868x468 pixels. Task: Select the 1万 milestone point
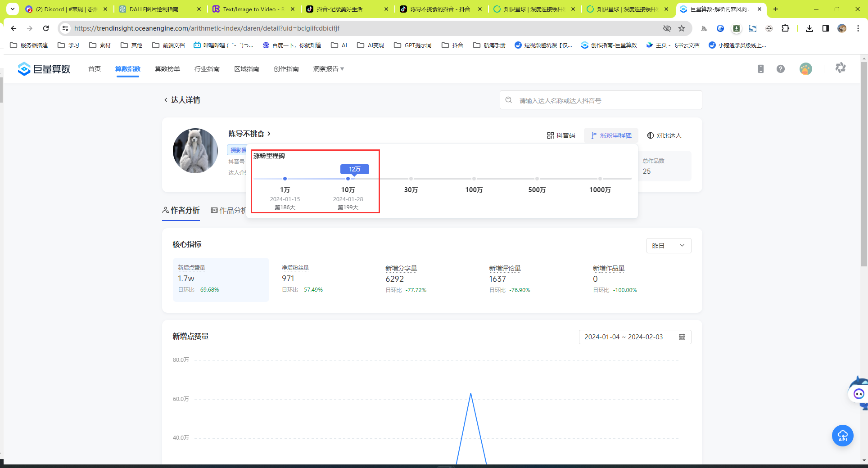(285, 179)
